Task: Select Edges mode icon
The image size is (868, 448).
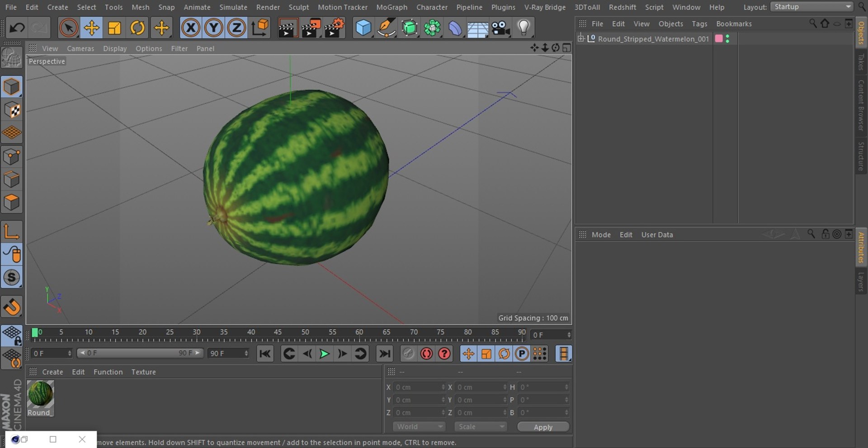Action: click(12, 179)
